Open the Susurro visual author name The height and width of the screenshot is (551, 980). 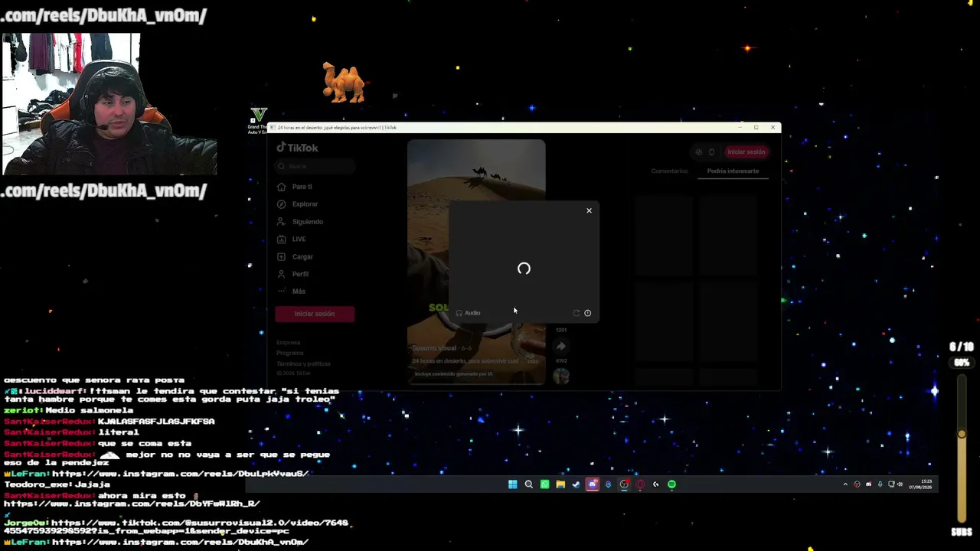pos(434,348)
